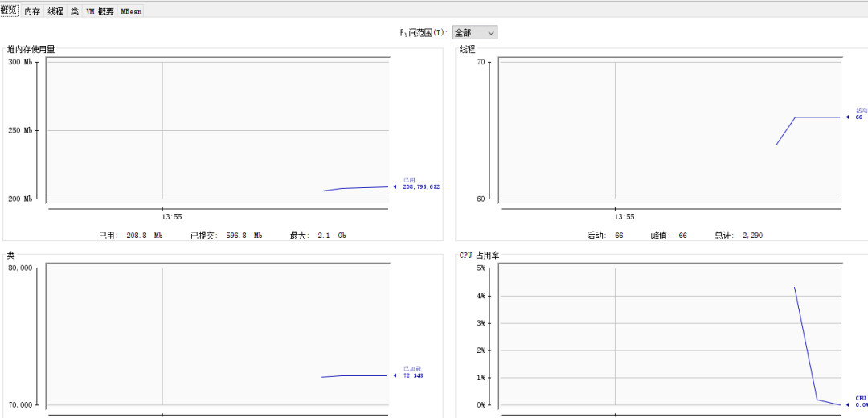868x418 pixels.
Task: Click the 70,000 axis label
Action: tap(20, 404)
